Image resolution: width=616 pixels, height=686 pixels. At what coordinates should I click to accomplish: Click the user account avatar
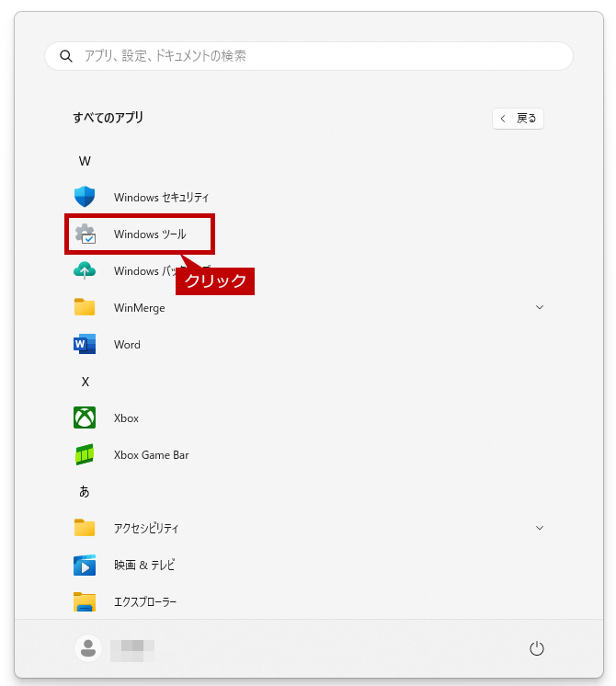pyautogui.click(x=88, y=648)
